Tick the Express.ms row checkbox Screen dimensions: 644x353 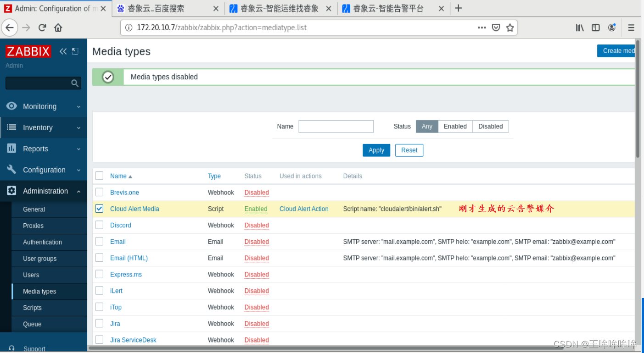99,274
